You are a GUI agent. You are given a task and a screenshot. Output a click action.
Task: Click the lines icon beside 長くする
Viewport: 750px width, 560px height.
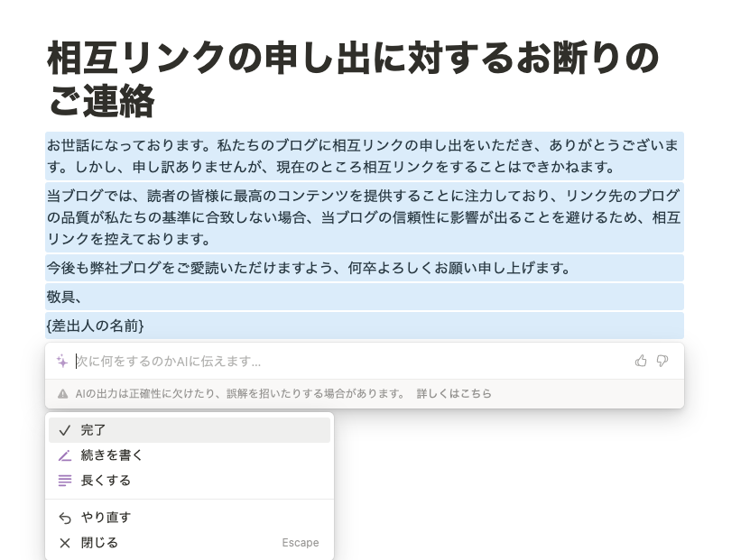(x=65, y=481)
